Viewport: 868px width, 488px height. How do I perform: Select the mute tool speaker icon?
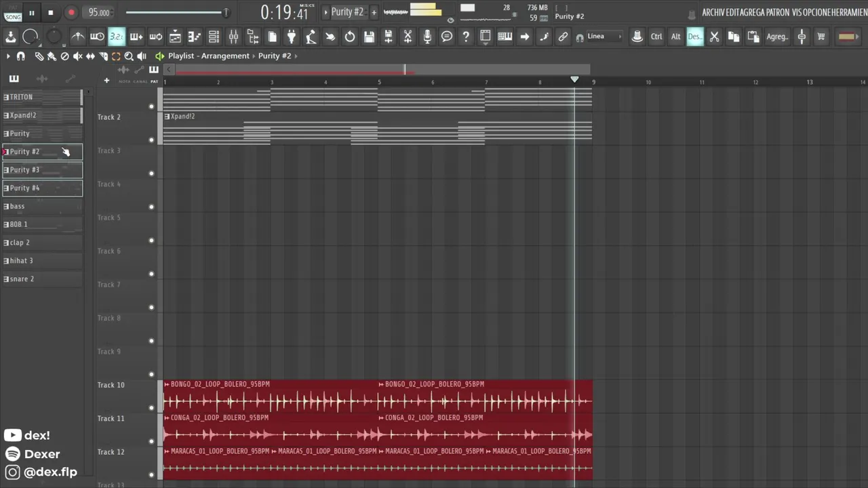(77, 56)
